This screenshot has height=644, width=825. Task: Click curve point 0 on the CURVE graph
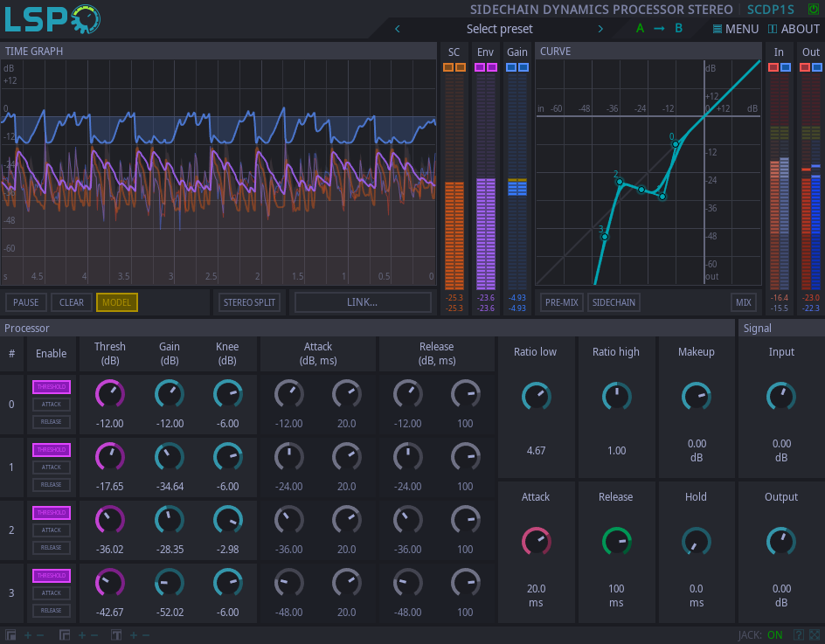tap(676, 143)
